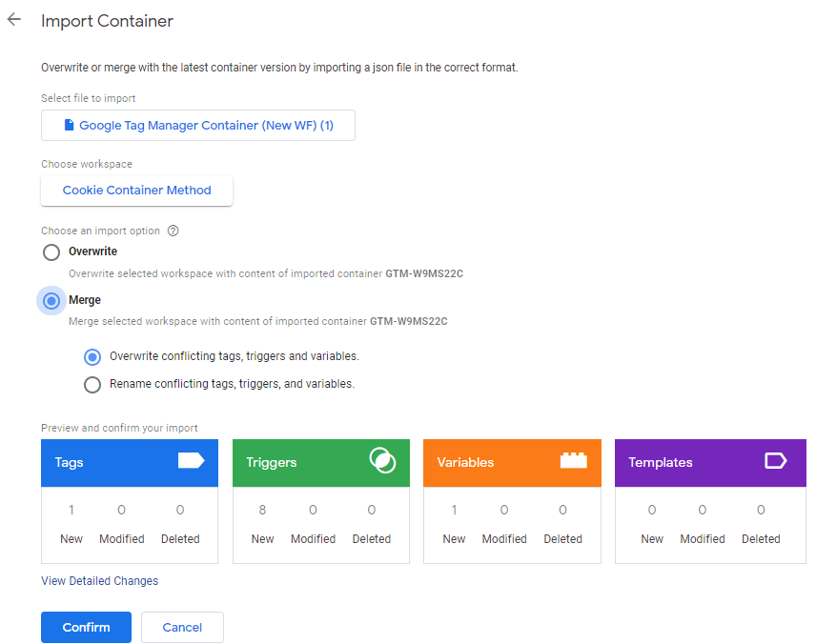
Task: Select the Overwrite import option
Action: [x=51, y=252]
